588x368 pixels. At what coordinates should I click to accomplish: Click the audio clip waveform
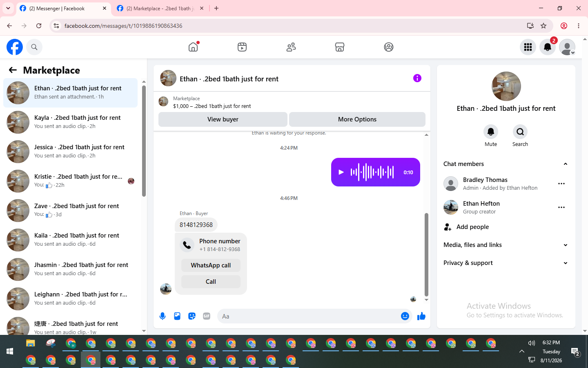pos(372,172)
